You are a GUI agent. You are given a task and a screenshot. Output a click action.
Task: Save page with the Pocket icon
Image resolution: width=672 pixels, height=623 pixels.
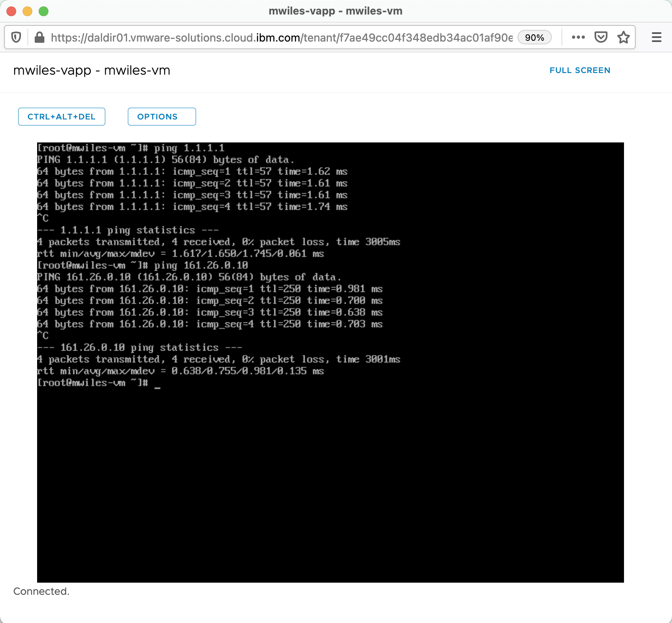pos(601,38)
